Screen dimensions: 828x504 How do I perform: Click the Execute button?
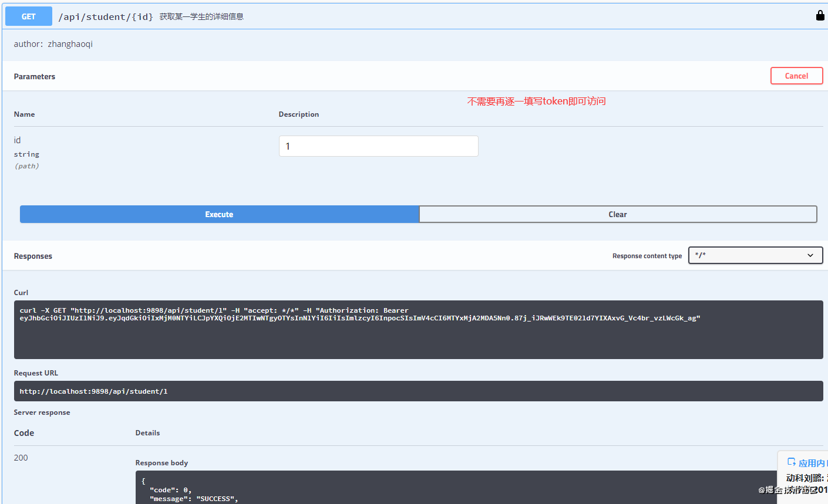[x=219, y=214]
